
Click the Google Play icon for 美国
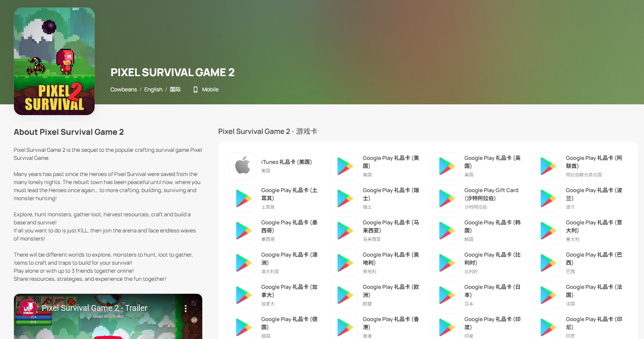[344, 166]
